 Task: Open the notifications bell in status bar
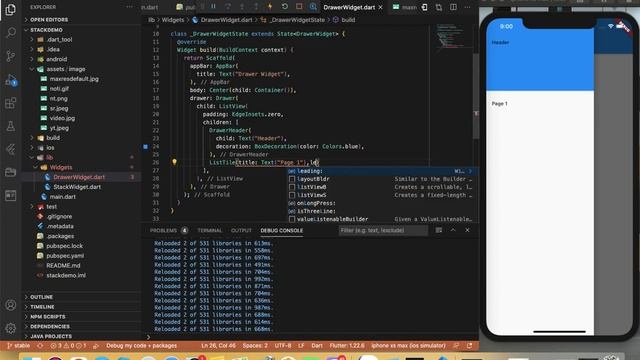pyautogui.click(x=470, y=346)
